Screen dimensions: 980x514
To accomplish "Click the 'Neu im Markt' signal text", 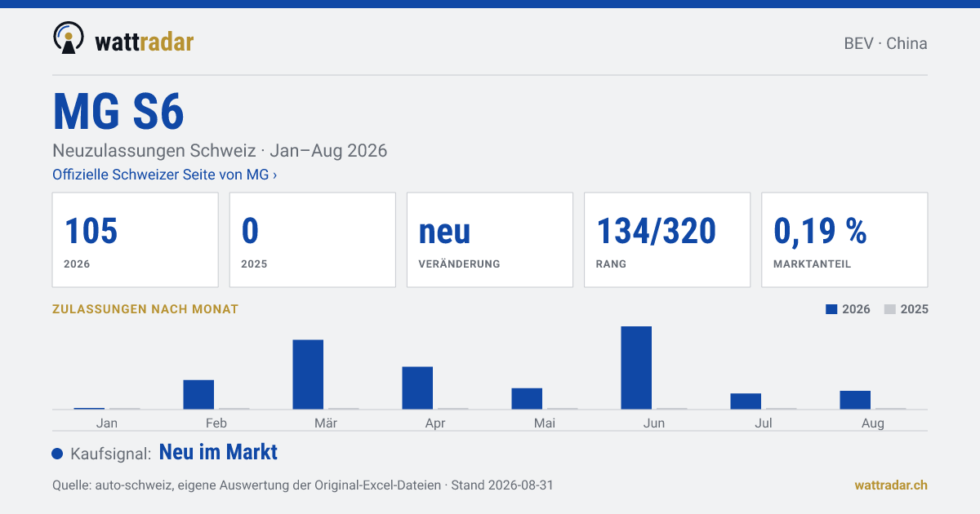I will tap(218, 452).
